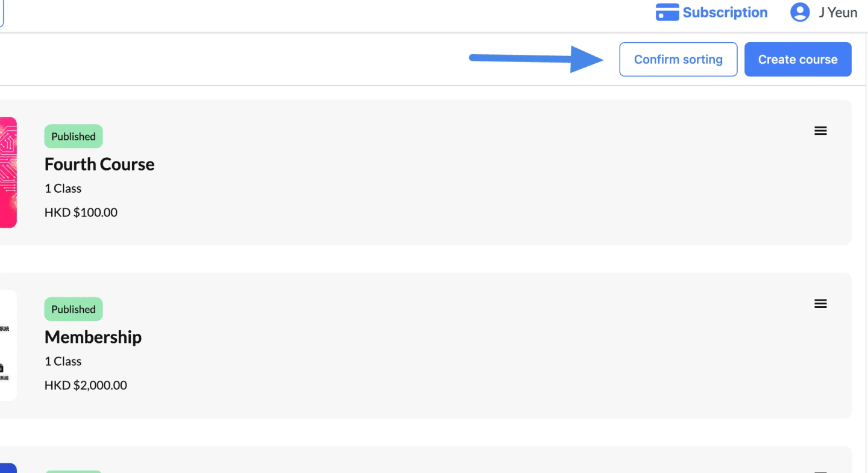
Task: Click the large blue arrow annotation
Action: pyautogui.click(x=536, y=59)
